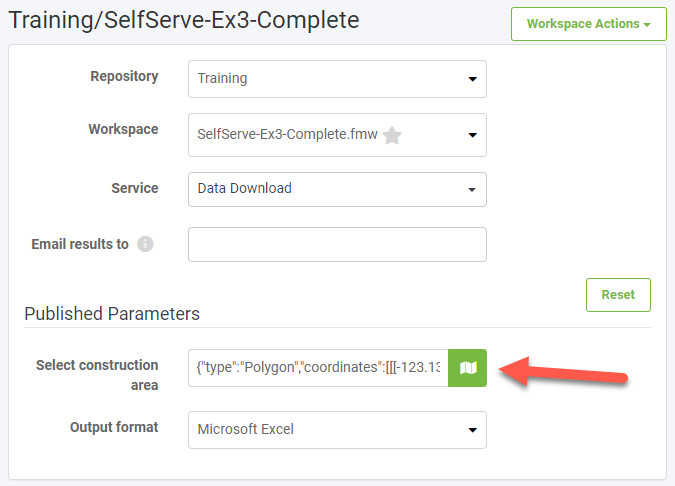The width and height of the screenshot is (675, 486).
Task: Click the Output format caret arrow
Action: tap(473, 430)
